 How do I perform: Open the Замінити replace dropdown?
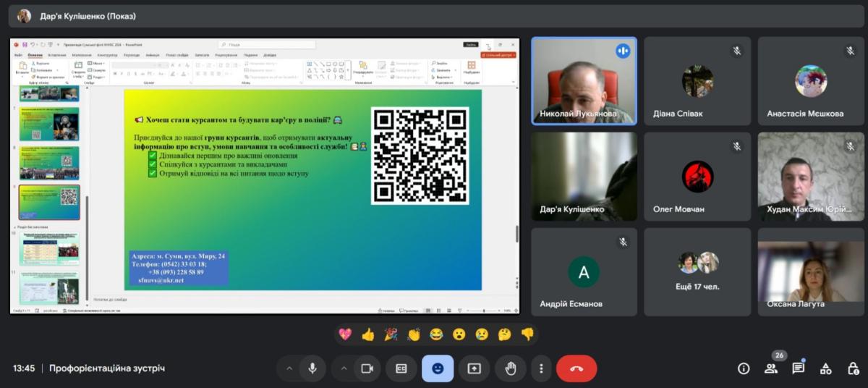pyautogui.click(x=443, y=70)
